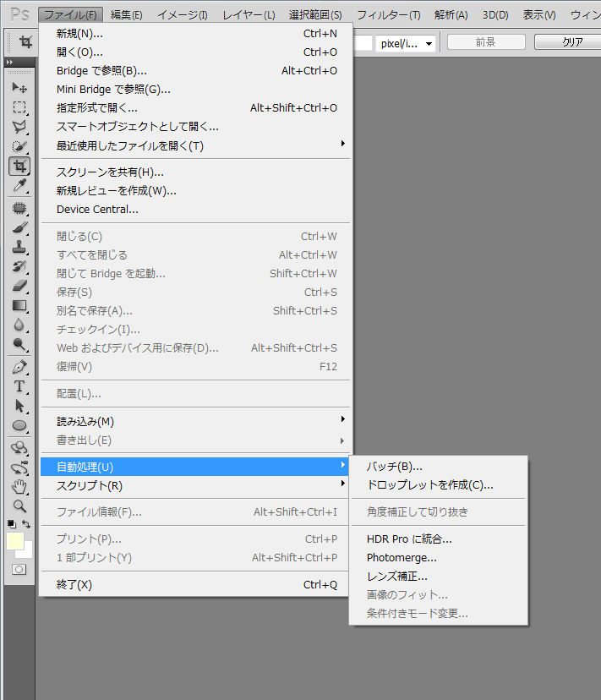Open the background color picker
Screen dimensions: 601x700
pyautogui.click(x=27, y=552)
